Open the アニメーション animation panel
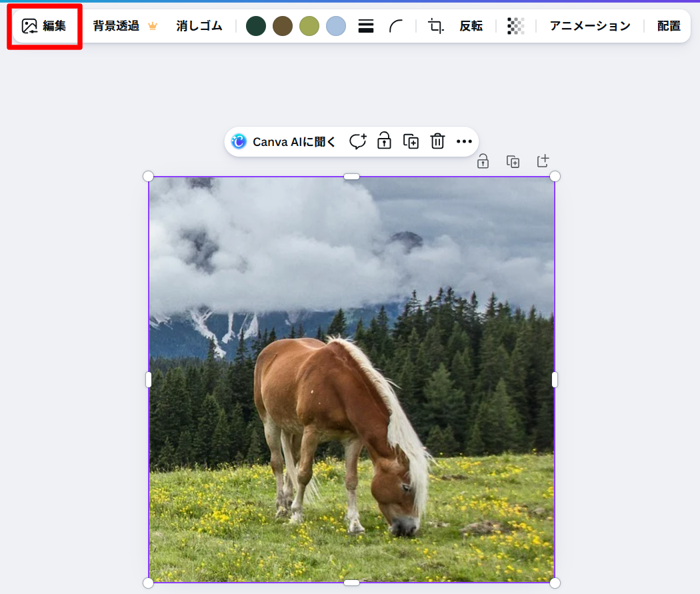The height and width of the screenshot is (594, 700). pyautogui.click(x=589, y=26)
